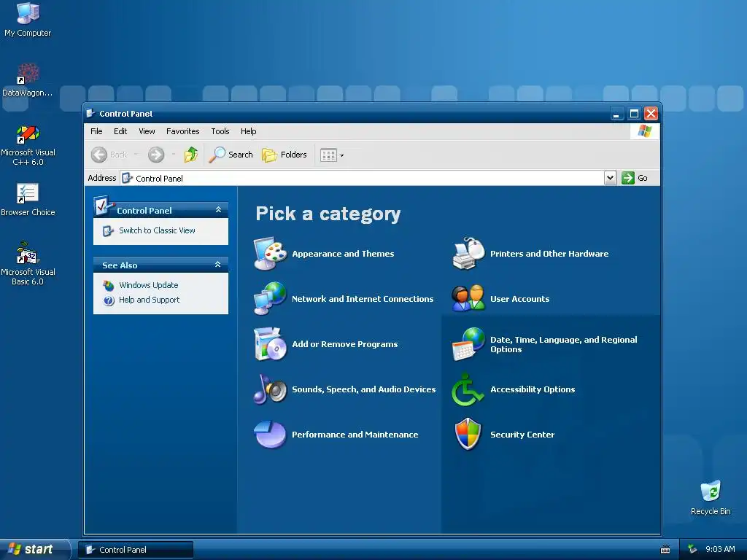Minimize the Control Panel window
This screenshot has height=560, width=747.
(x=616, y=114)
